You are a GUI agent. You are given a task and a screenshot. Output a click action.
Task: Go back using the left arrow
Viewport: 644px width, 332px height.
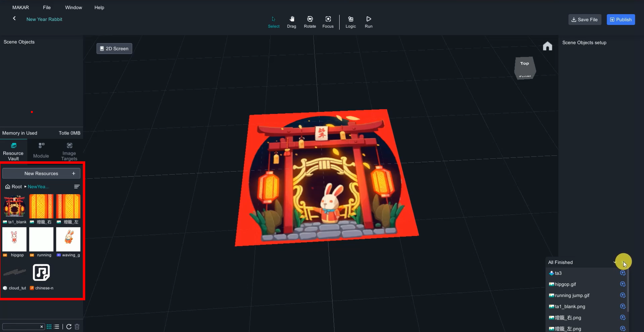pyautogui.click(x=14, y=18)
